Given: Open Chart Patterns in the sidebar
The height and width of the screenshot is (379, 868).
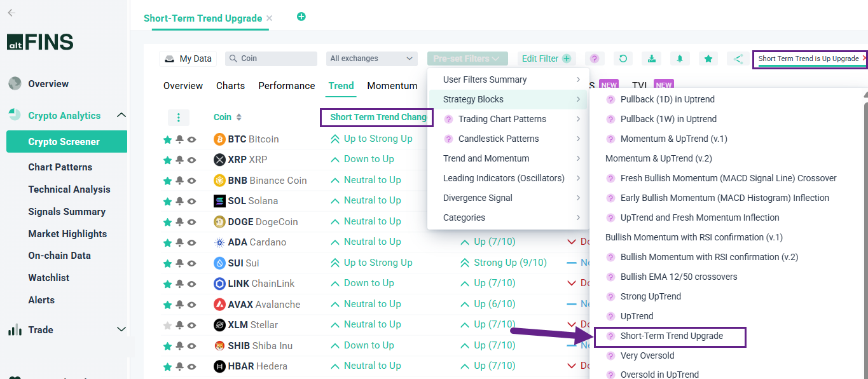Looking at the screenshot, I should tap(60, 167).
